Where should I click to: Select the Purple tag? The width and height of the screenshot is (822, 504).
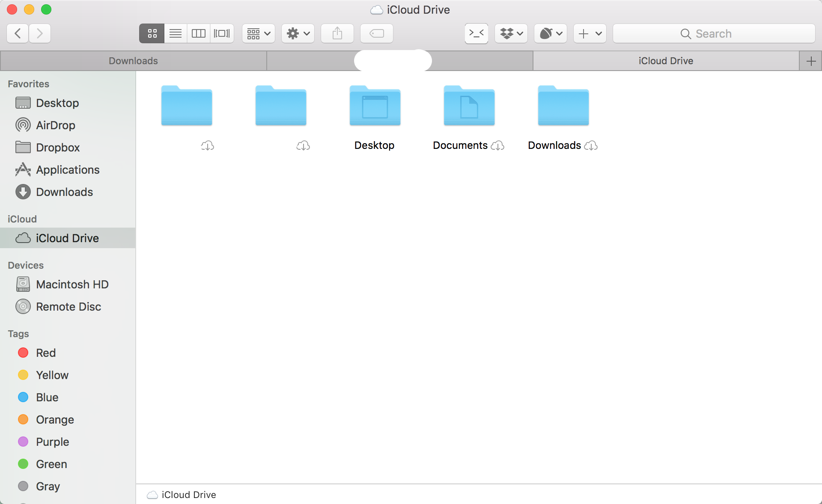coord(68,442)
